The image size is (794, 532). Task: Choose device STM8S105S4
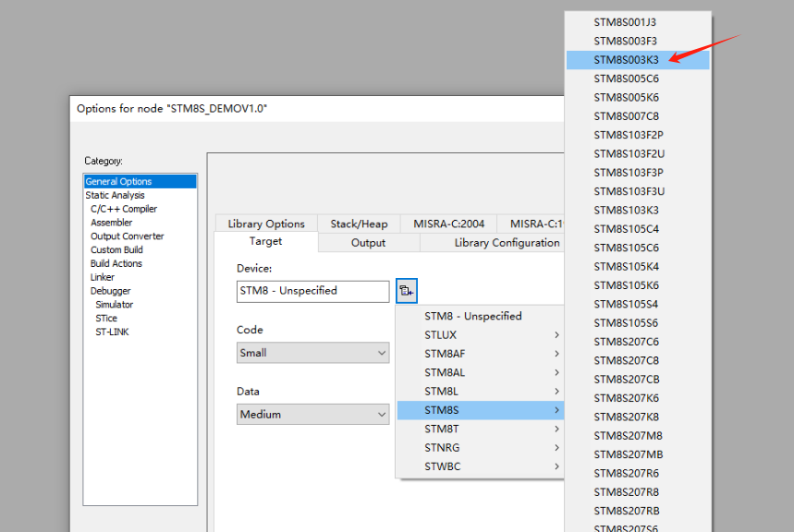pyautogui.click(x=638, y=304)
